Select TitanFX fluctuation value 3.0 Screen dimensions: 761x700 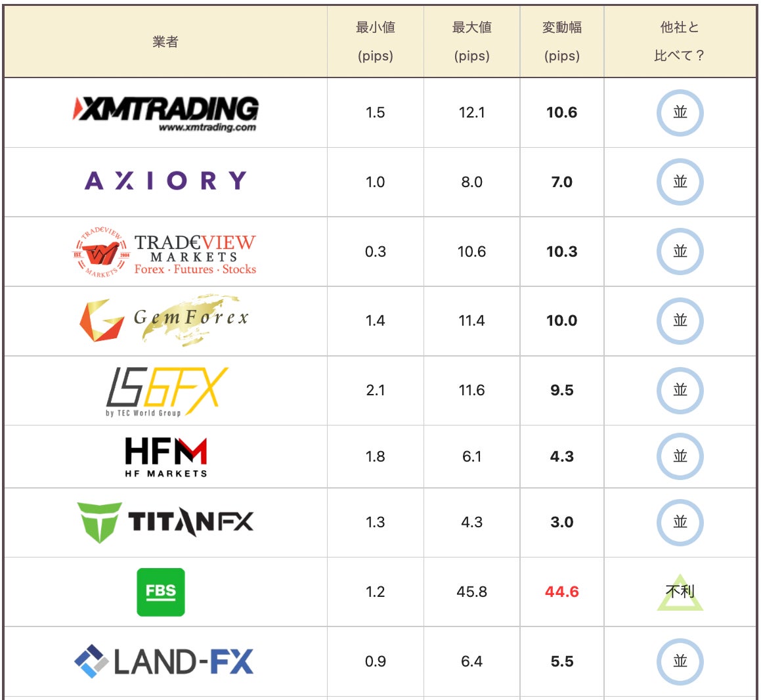562,522
